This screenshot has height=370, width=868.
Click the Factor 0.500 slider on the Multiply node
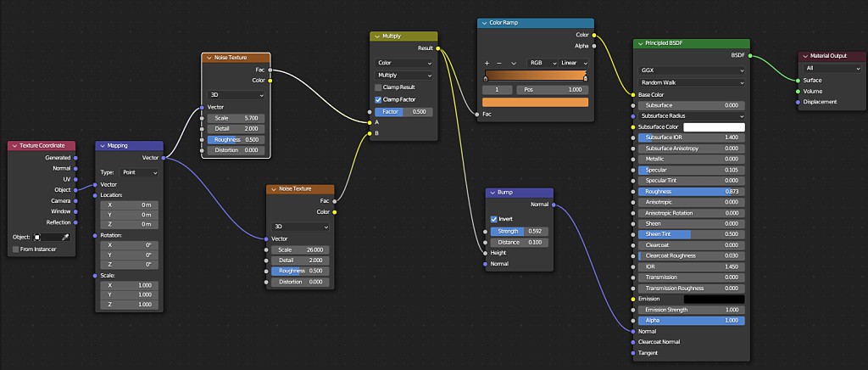click(403, 112)
